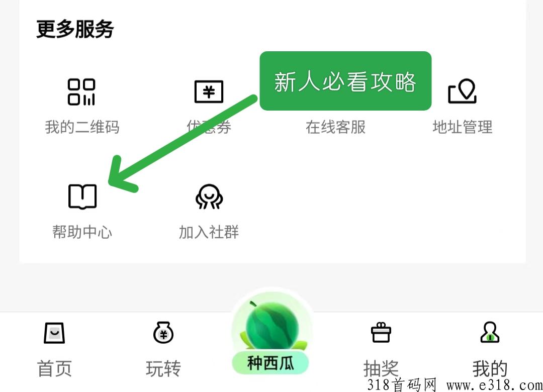Tap the coupon yen ticket icon
This screenshot has height=392, width=543.
click(x=209, y=92)
